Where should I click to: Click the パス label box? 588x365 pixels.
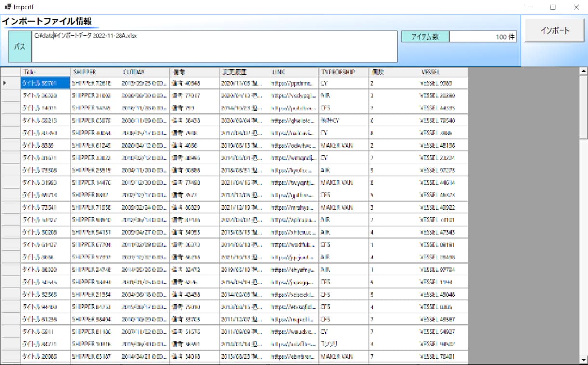point(20,46)
